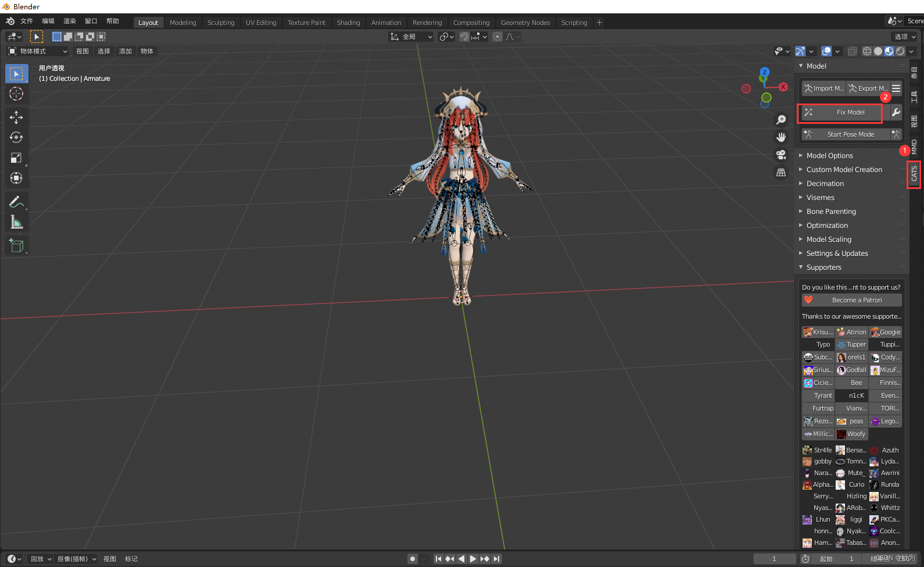Click the tweak select arrow tool icon
Image resolution: width=924 pixels, height=567 pixels.
(37, 37)
